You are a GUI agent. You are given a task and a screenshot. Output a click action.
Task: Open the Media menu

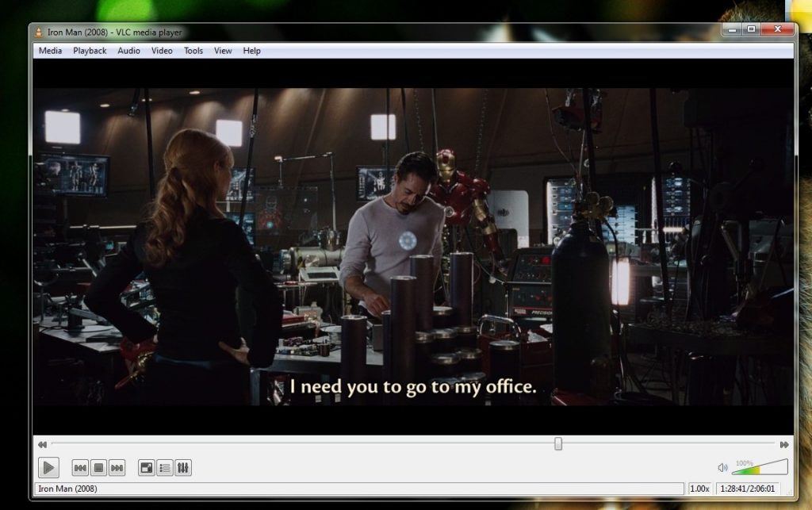[50, 51]
